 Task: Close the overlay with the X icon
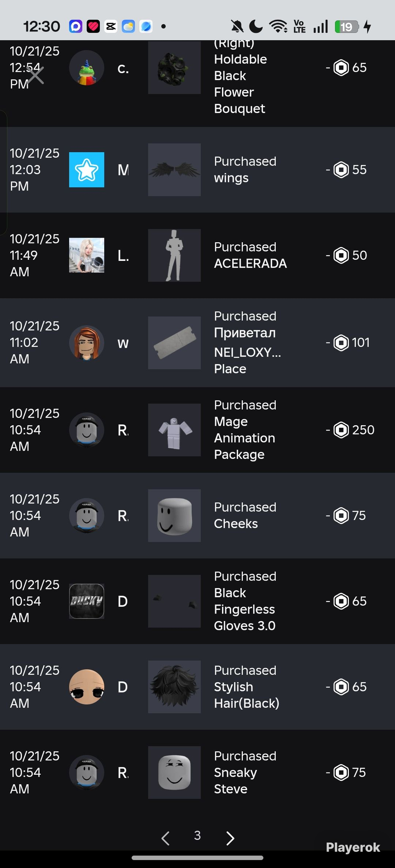36,75
